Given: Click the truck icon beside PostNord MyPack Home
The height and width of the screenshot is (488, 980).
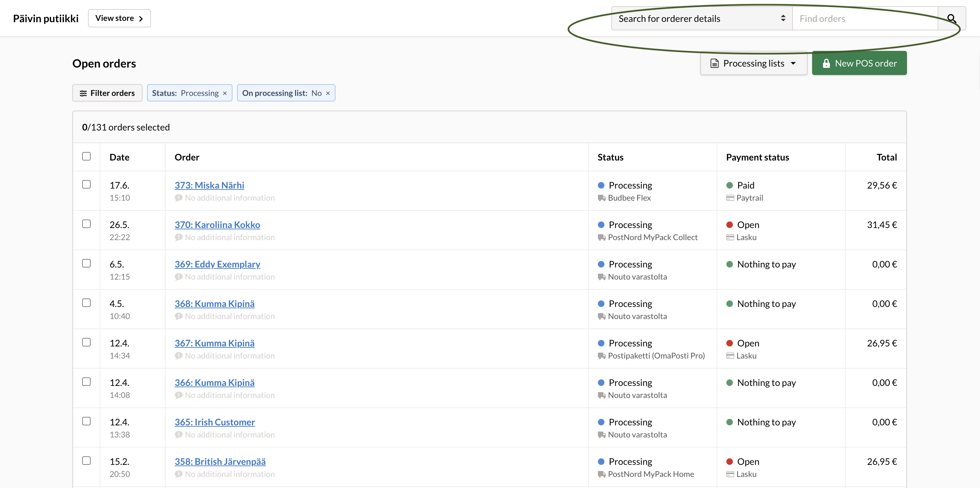Looking at the screenshot, I should tap(601, 474).
